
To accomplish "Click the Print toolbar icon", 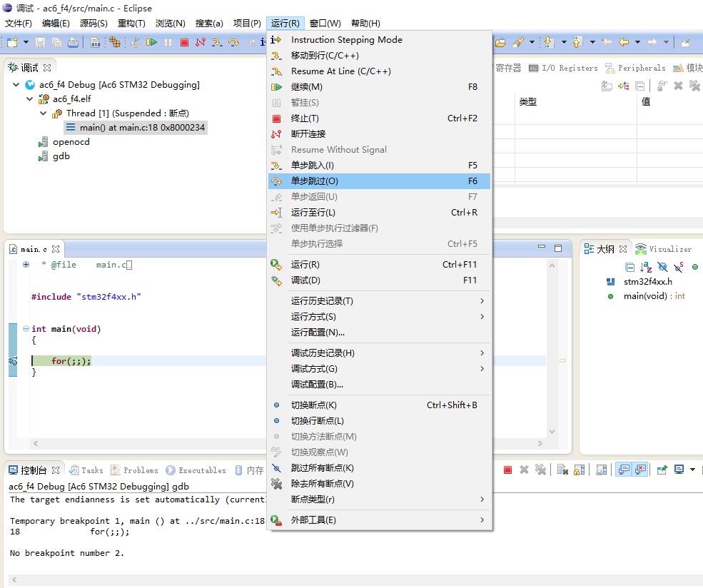I will point(73,42).
